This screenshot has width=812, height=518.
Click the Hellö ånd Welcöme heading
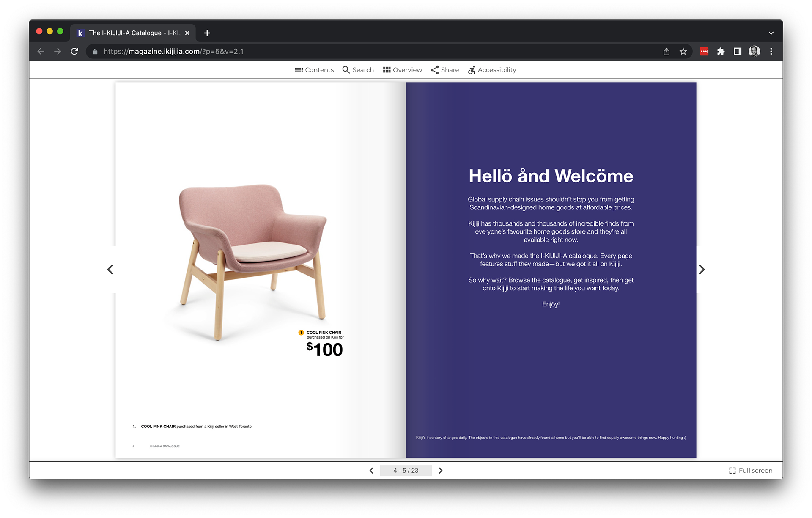tap(551, 176)
